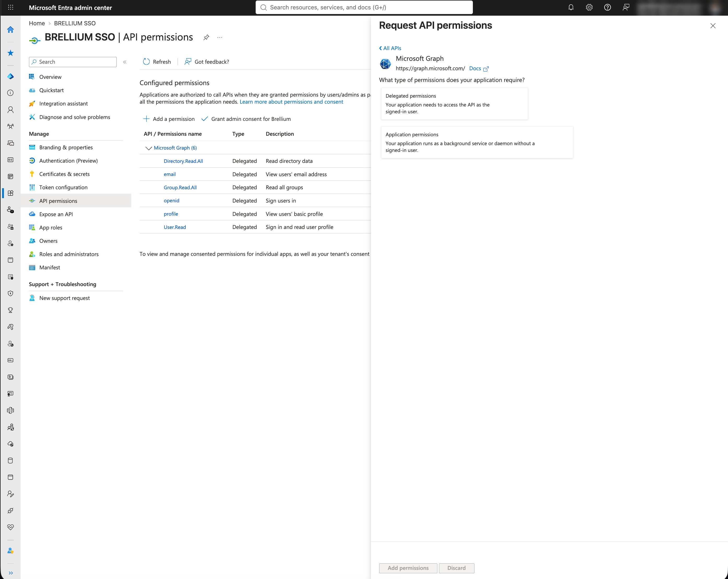Open the app launcher grid icon
Image resolution: width=728 pixels, height=579 pixels.
(10, 7)
